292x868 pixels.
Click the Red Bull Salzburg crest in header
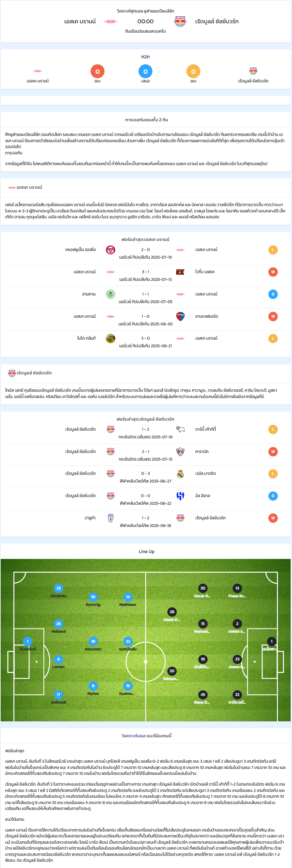pyautogui.click(x=180, y=22)
